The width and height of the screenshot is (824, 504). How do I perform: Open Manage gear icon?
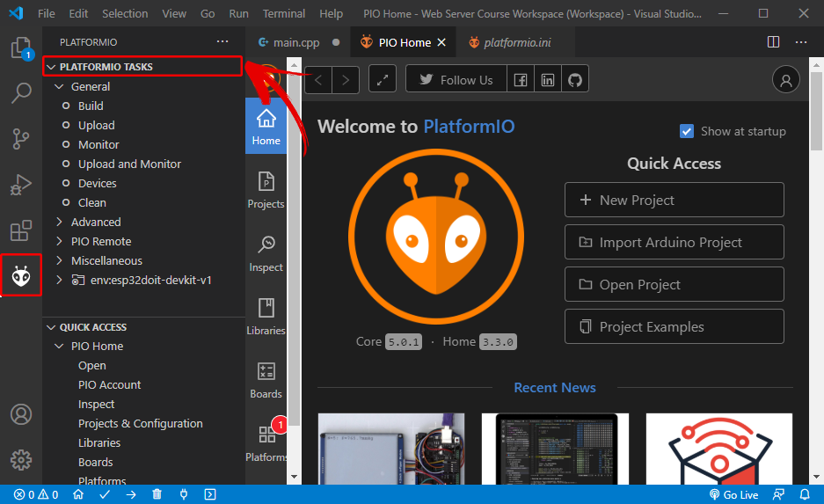(x=21, y=460)
